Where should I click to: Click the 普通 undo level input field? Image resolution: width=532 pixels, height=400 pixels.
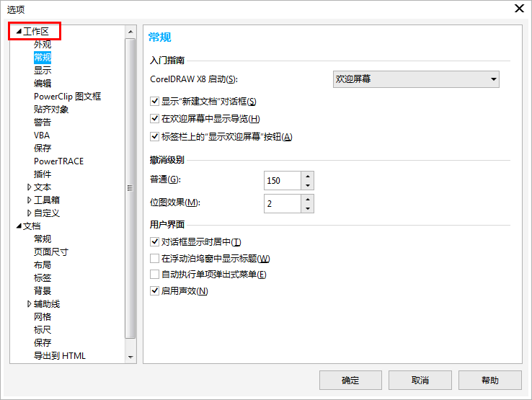point(282,180)
